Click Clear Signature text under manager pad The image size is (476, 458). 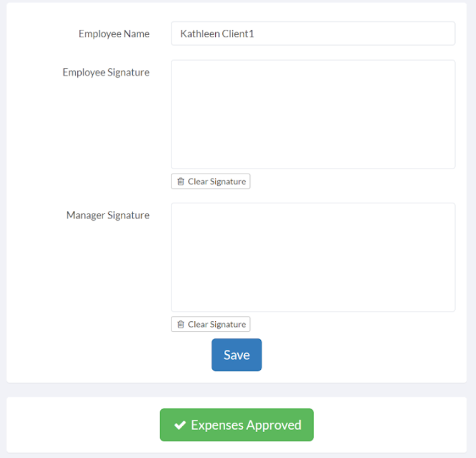point(216,324)
